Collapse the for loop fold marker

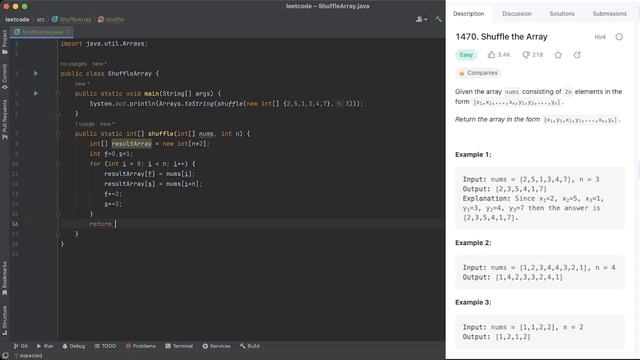[x=58, y=164]
